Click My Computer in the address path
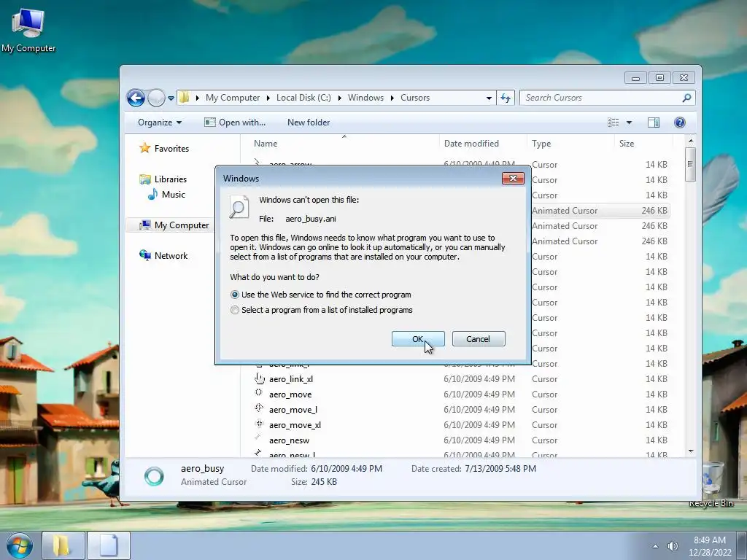The width and height of the screenshot is (747, 560). [x=233, y=98]
